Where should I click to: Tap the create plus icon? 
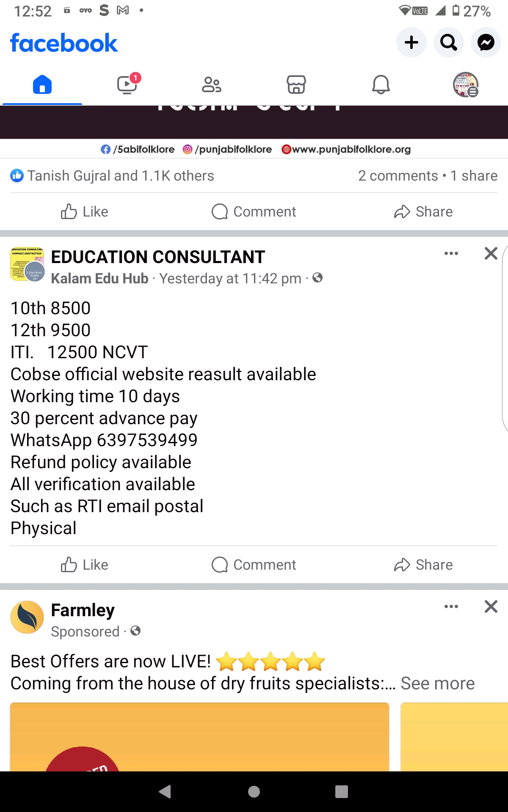(411, 42)
